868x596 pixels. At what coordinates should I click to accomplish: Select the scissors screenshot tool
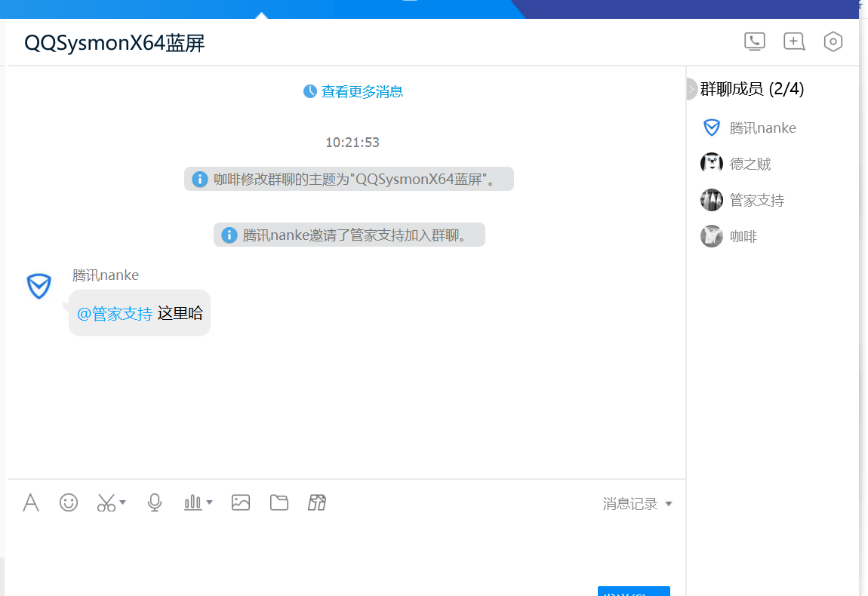tap(106, 502)
